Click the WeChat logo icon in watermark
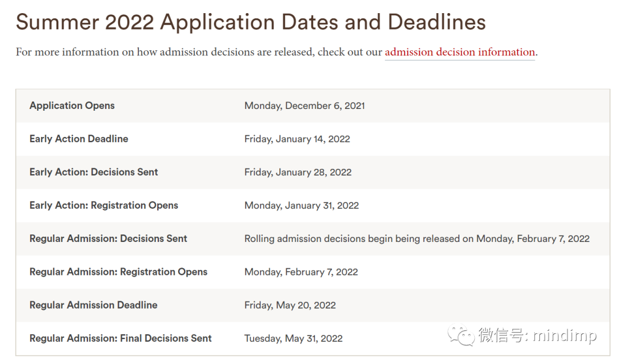The width and height of the screenshot is (617, 364). 461,335
